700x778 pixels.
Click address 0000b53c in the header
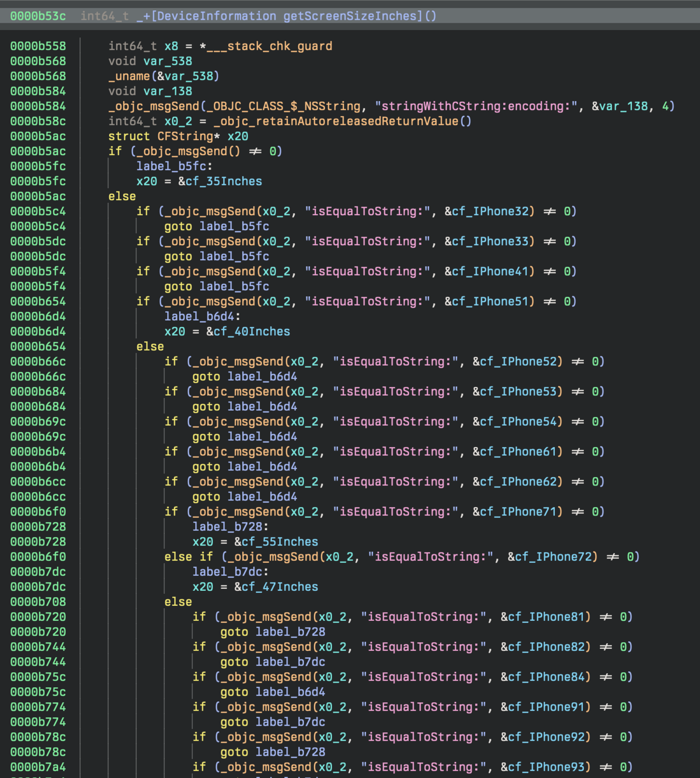[38, 16]
